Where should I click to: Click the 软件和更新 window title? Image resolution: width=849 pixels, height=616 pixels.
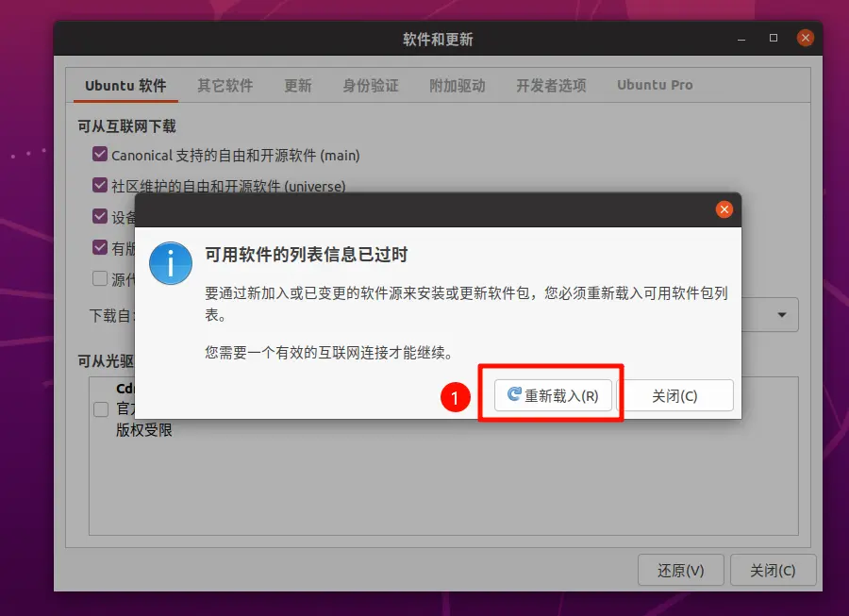tap(438, 39)
